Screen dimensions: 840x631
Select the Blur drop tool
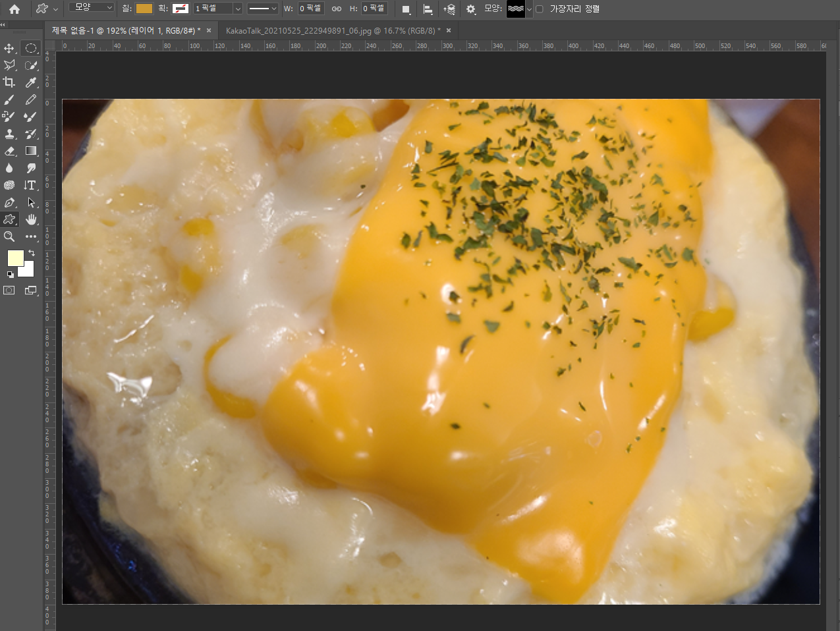[x=9, y=168]
